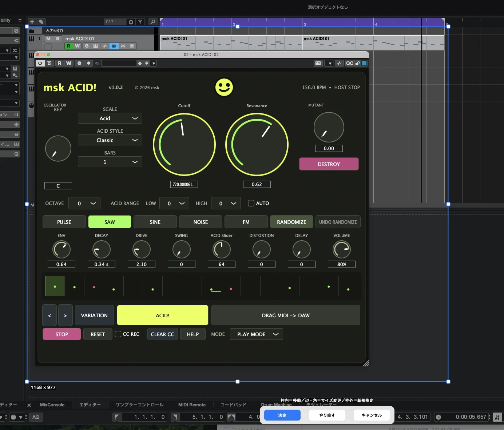This screenshot has height=430, width=504.
Task: Click the plug-in side-chain waveform icon
Action: point(339,63)
